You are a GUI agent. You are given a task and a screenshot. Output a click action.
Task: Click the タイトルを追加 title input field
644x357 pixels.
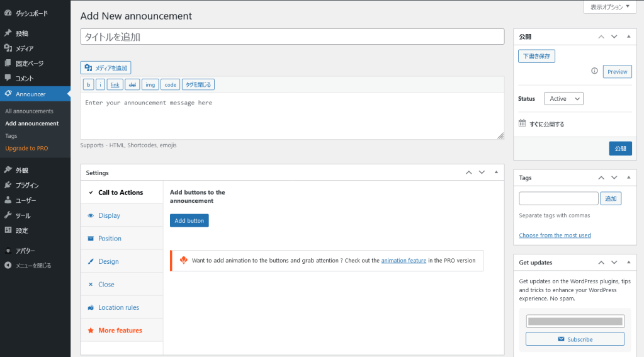293,37
